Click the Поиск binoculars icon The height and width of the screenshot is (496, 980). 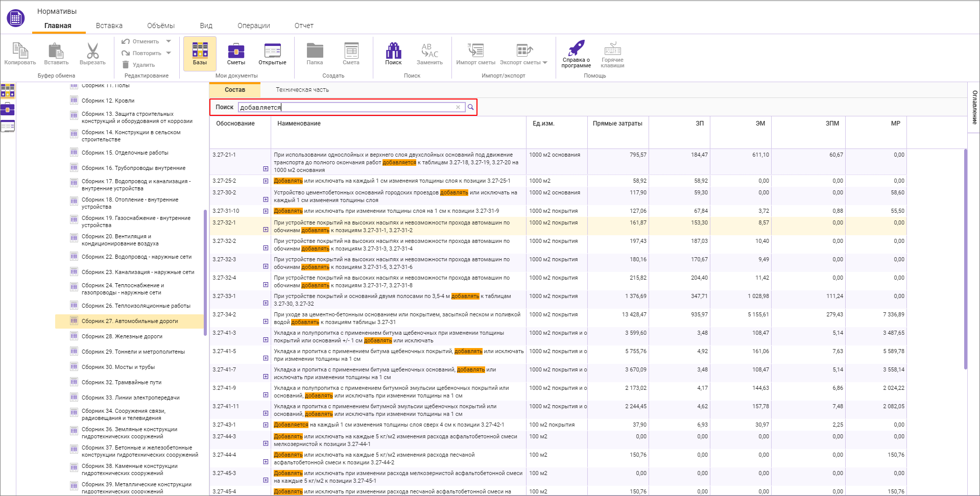tap(393, 51)
